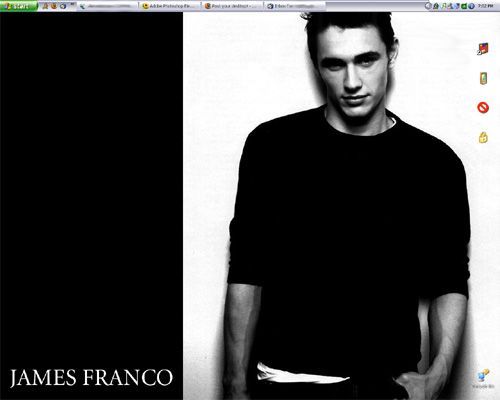Click the blue round info tray icon
Screen dimensions: 500x400
coord(471,6)
